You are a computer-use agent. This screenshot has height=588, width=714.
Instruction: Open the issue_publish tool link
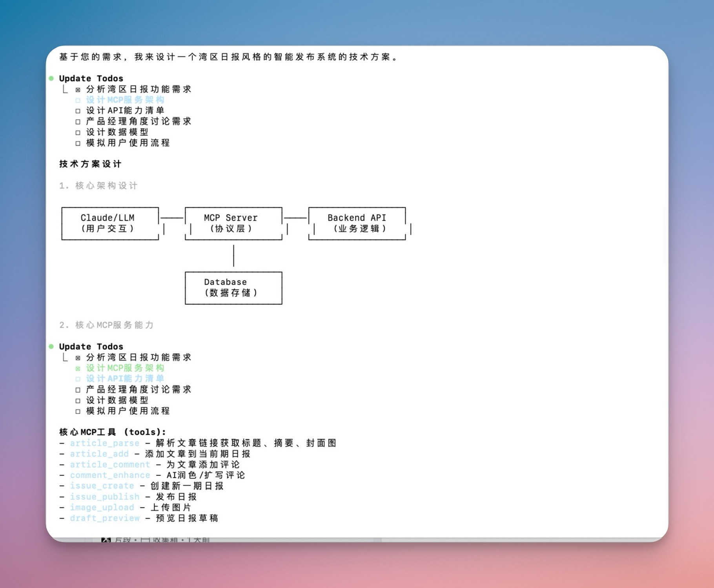pos(105,497)
